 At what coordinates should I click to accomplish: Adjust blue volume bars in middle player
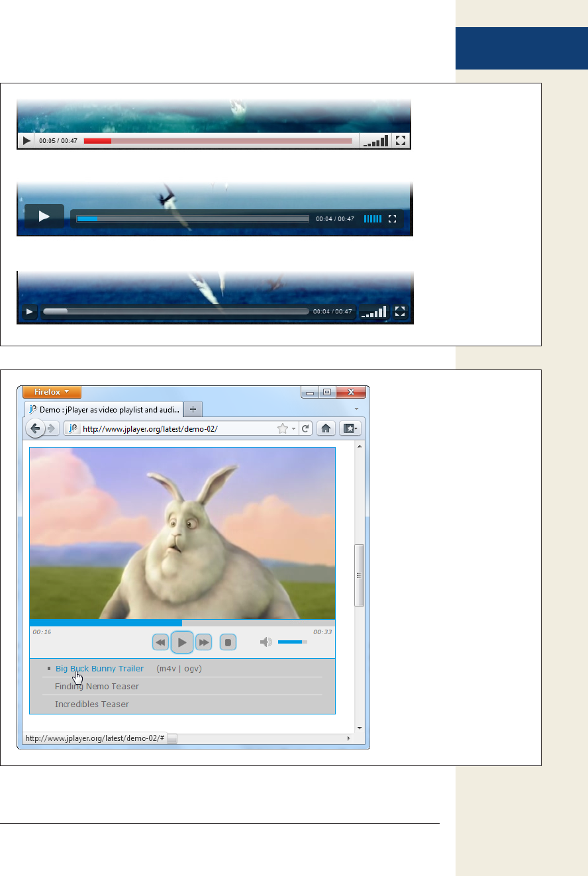pos(373,219)
